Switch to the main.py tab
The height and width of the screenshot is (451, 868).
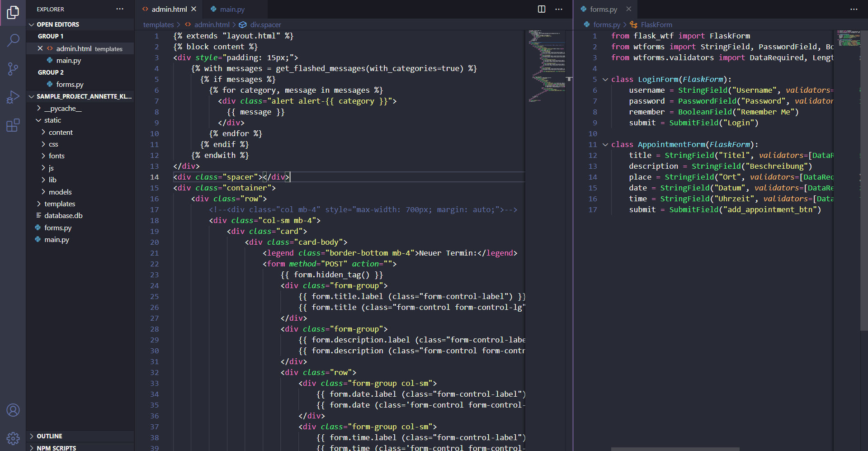[x=232, y=9]
